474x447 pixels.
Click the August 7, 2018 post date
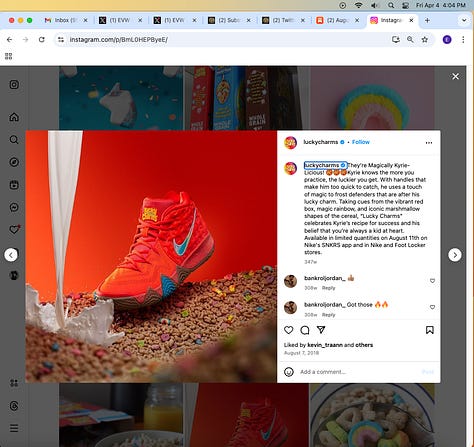coord(301,353)
